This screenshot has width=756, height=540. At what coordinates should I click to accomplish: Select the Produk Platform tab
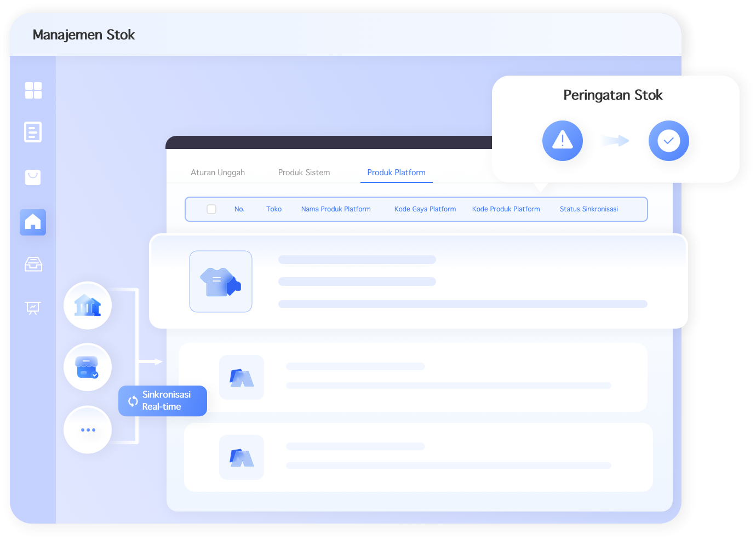[x=397, y=173]
